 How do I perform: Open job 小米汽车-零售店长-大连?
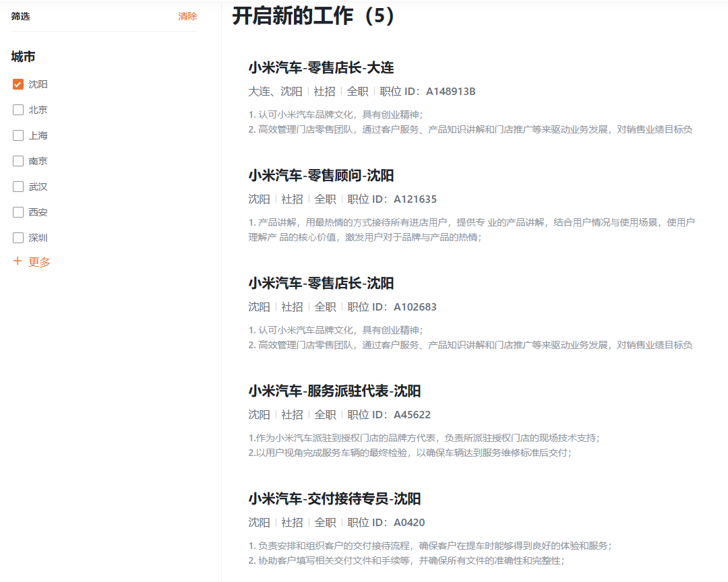321,68
